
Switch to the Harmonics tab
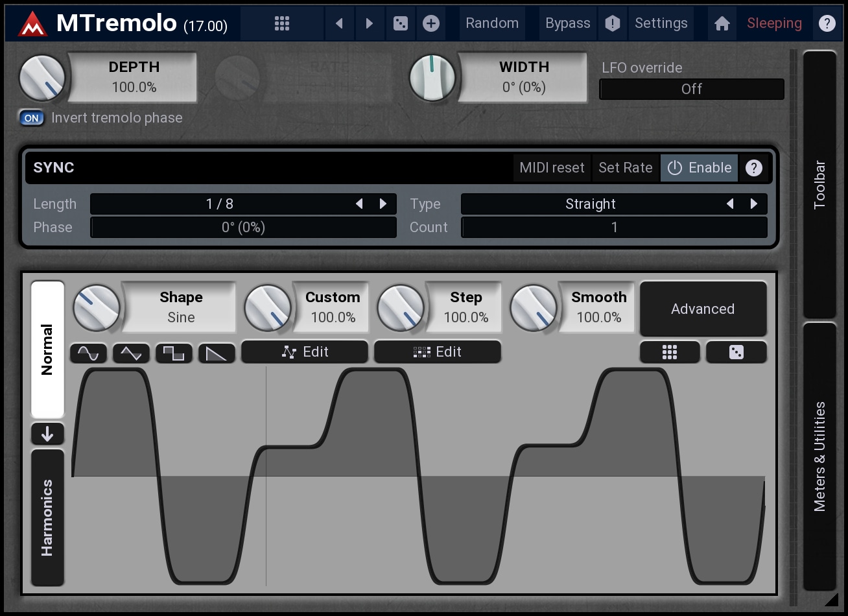(x=47, y=517)
